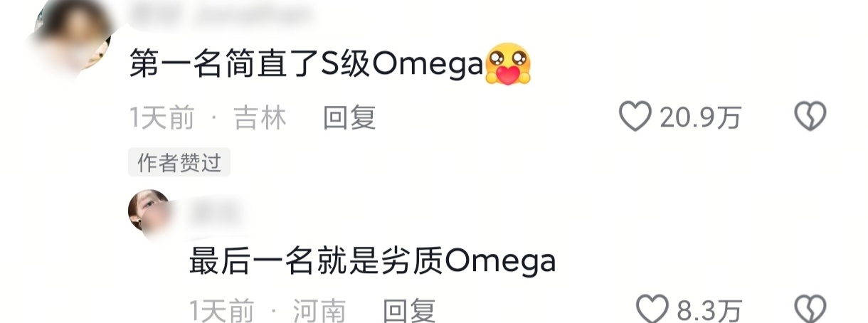
Task: Select the comment text 第一名简直了S级Omega
Action: point(307,65)
